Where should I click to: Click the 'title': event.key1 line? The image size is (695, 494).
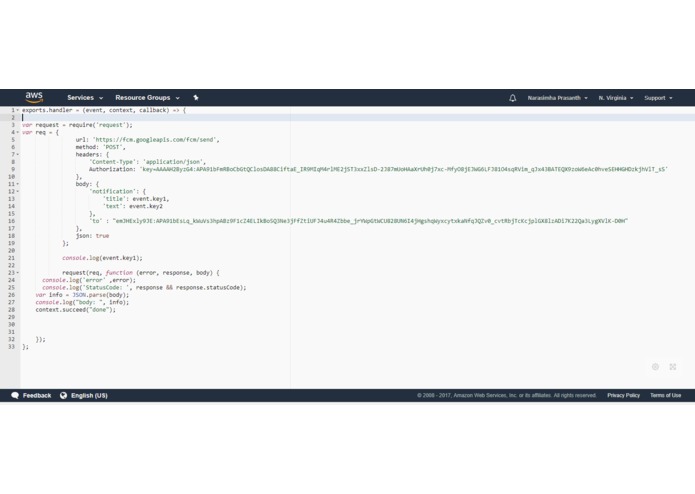[x=136, y=199]
